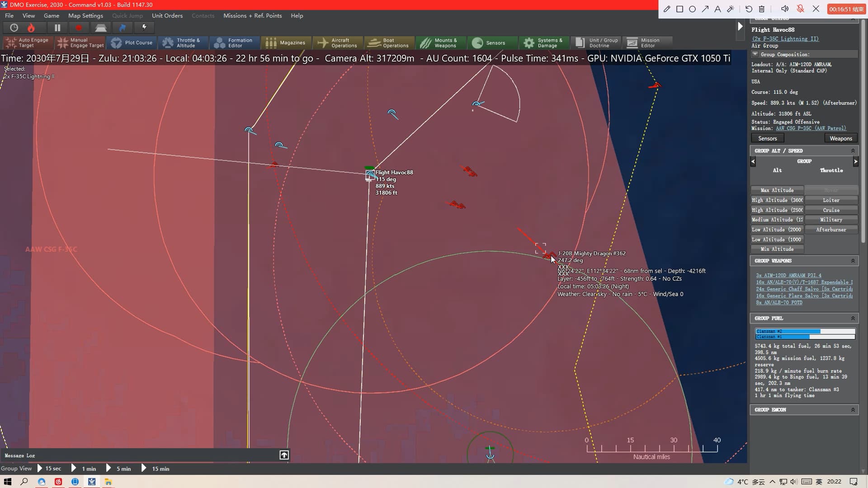Expand Group Composition dropdown
Screen dimensions: 868x488
(x=755, y=54)
